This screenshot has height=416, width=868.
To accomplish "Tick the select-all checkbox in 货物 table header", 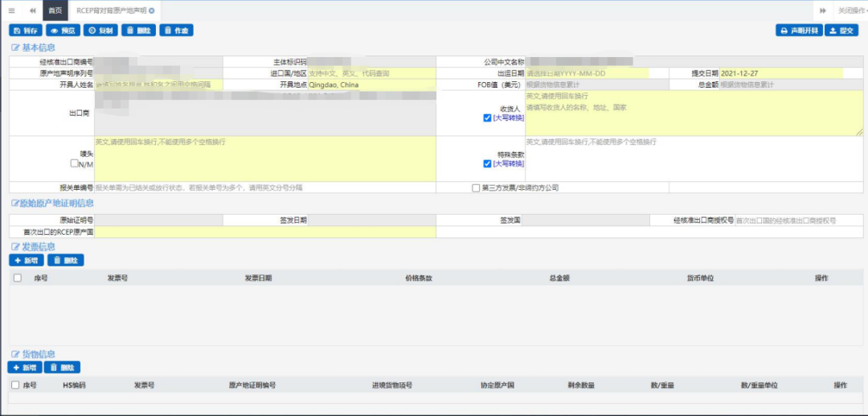I will 15,385.
